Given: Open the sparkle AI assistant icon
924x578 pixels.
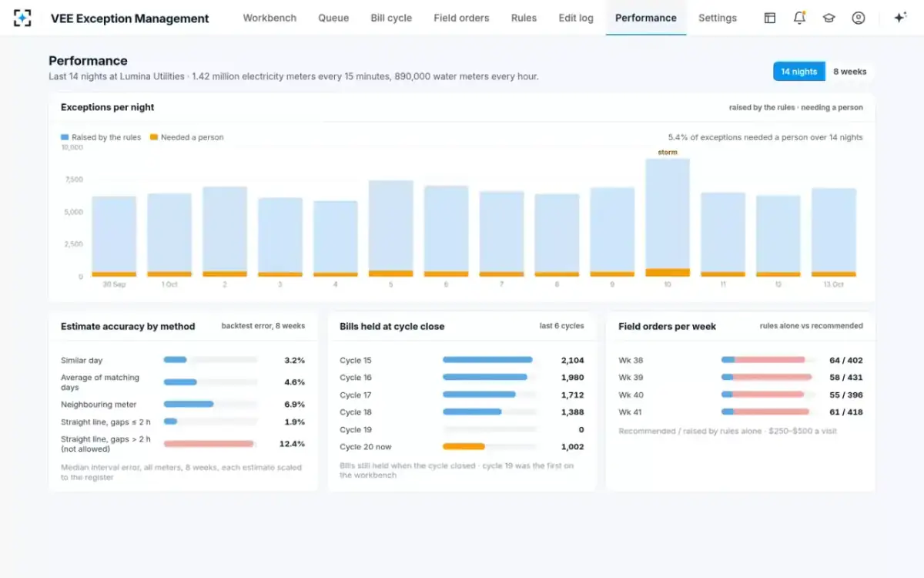Looking at the screenshot, I should [899, 18].
